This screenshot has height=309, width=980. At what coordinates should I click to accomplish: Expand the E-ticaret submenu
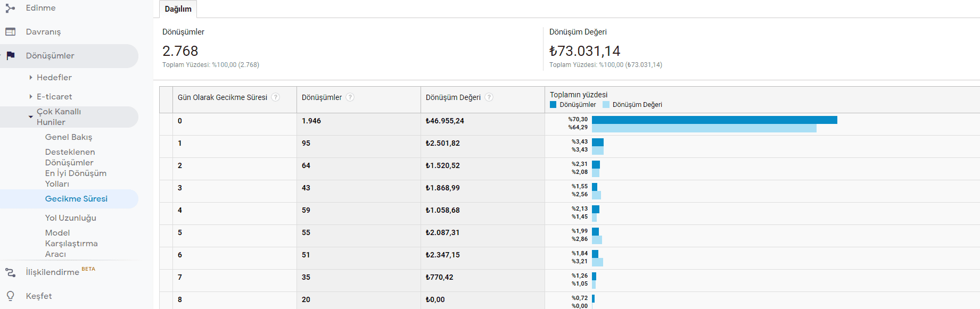tap(31, 97)
